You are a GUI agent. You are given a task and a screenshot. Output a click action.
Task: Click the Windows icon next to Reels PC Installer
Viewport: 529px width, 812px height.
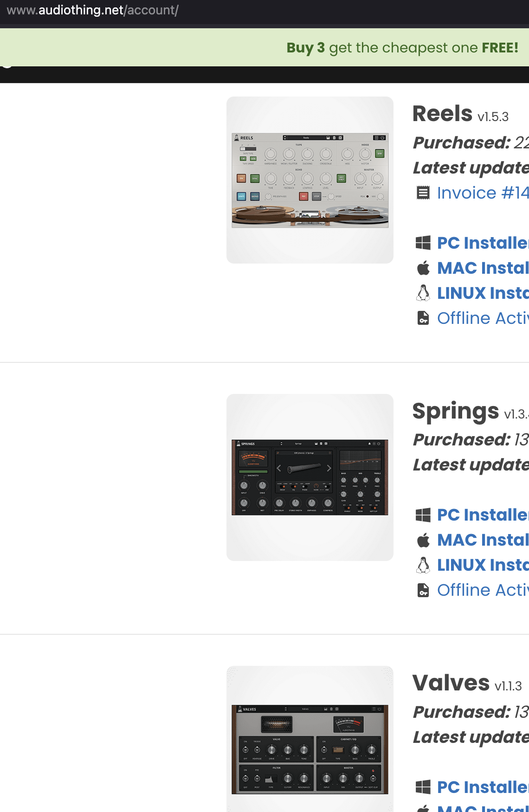click(424, 243)
